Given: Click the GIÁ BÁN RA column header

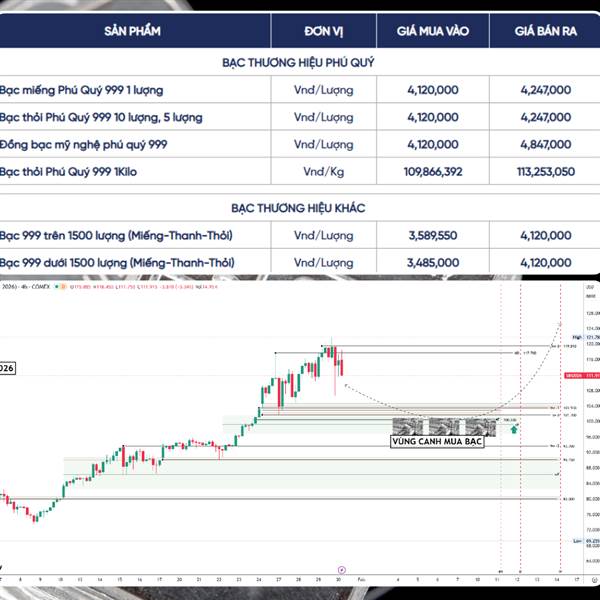Looking at the screenshot, I should [x=546, y=31].
